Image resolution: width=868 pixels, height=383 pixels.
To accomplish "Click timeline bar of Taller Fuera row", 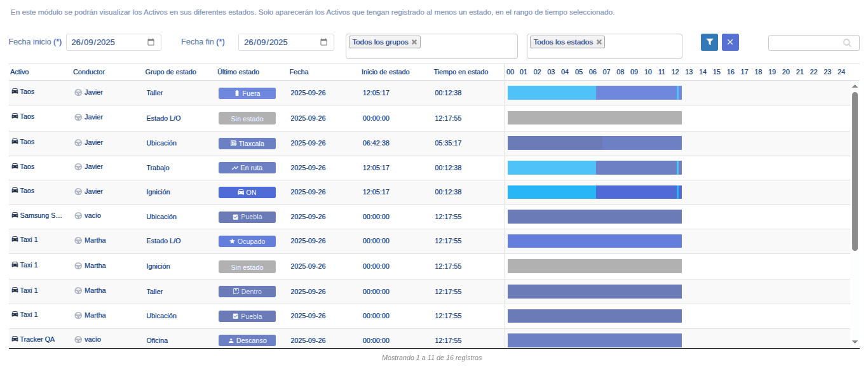I will point(595,93).
